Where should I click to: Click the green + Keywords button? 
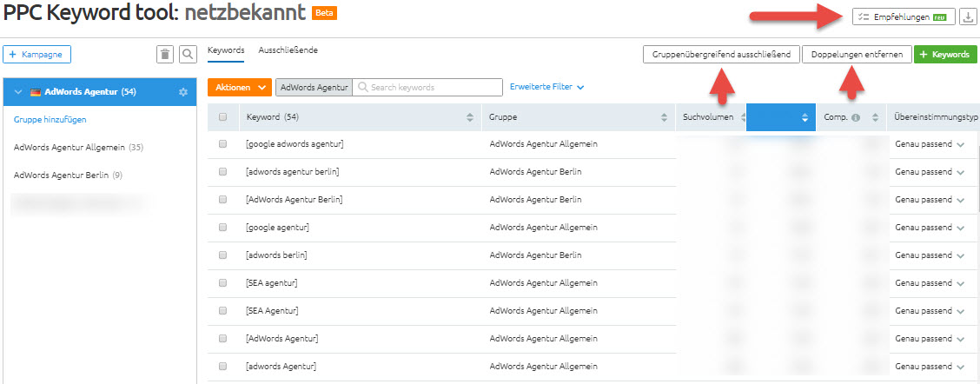(x=945, y=55)
